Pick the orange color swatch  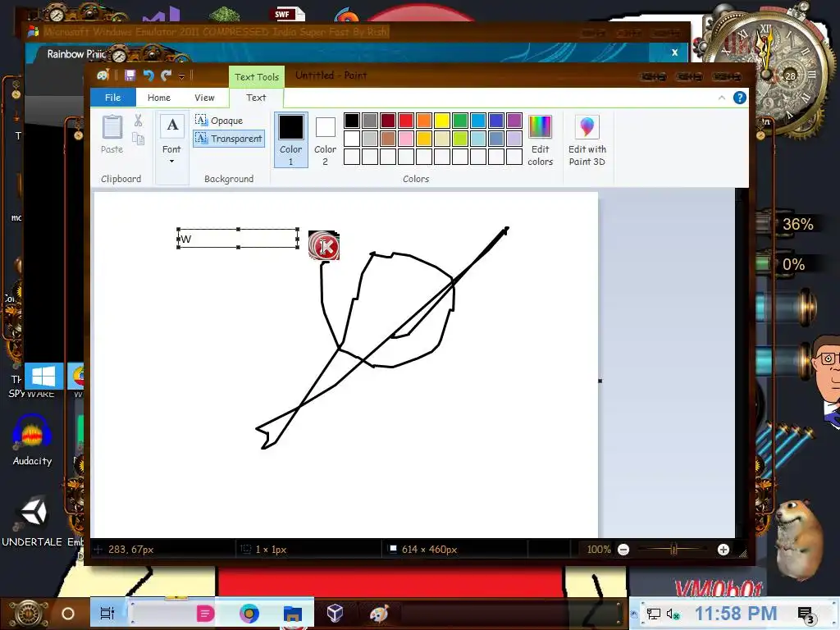(x=424, y=121)
